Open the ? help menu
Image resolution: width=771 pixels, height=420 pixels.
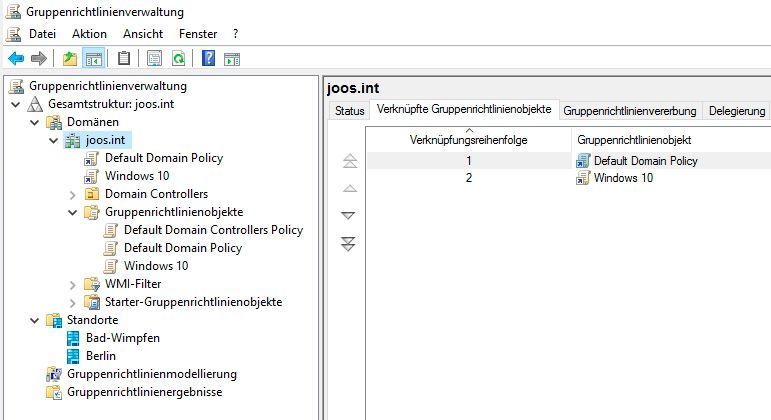(x=236, y=34)
